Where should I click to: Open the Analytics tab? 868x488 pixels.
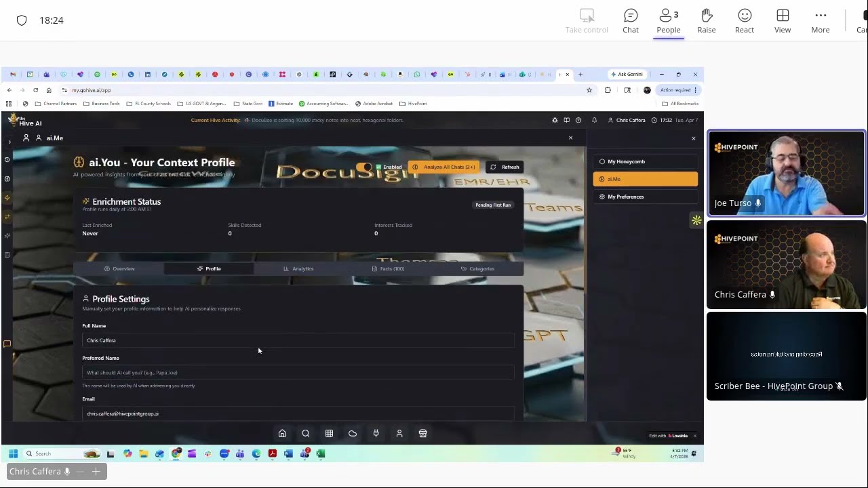pyautogui.click(x=298, y=268)
